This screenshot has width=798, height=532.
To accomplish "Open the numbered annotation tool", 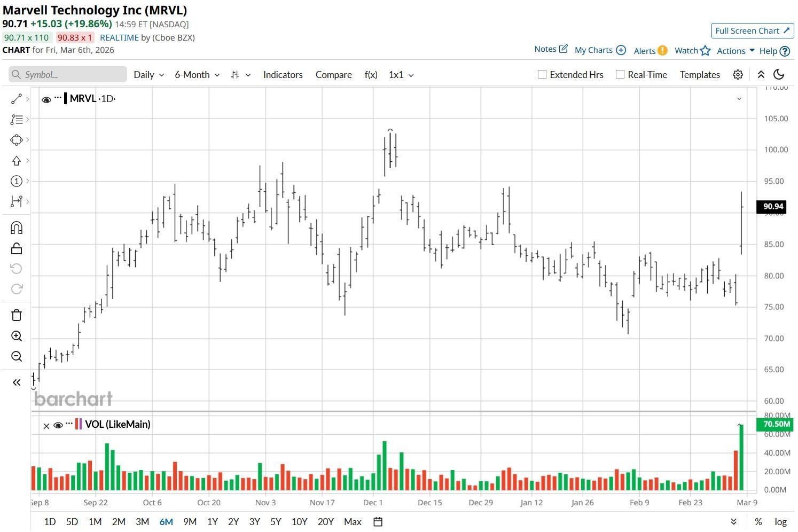I will coord(17,181).
